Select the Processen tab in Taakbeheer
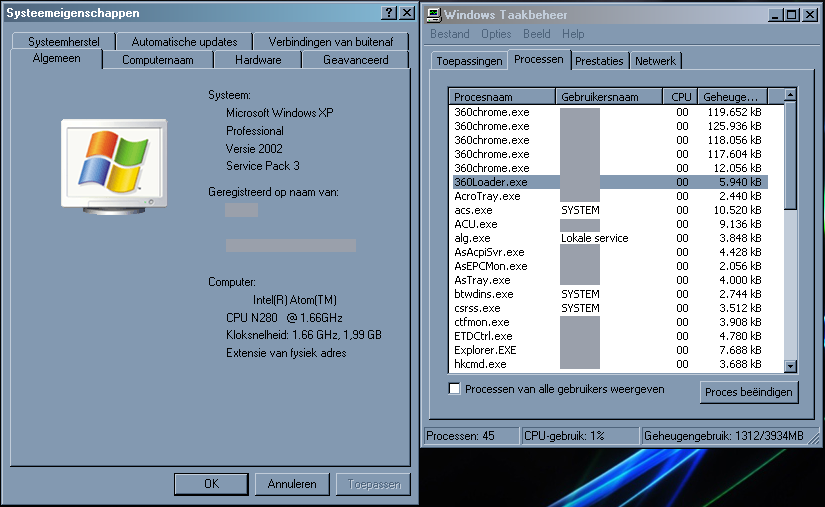Screen dimensions: 825x507 point(539,59)
